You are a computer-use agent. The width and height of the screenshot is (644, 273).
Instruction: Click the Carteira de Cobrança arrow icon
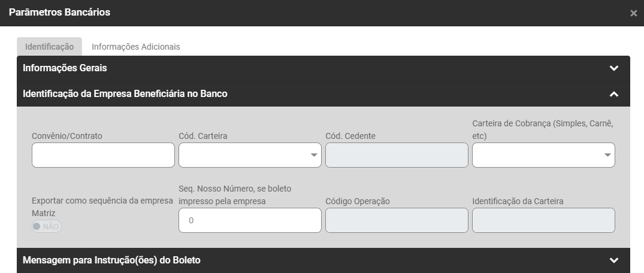pyautogui.click(x=607, y=156)
